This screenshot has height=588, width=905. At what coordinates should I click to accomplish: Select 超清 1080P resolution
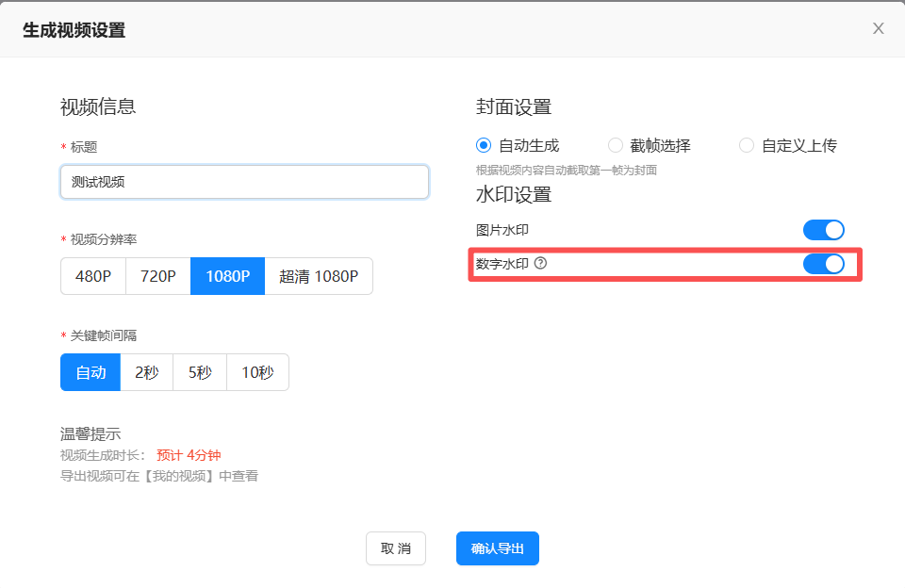coord(319,276)
